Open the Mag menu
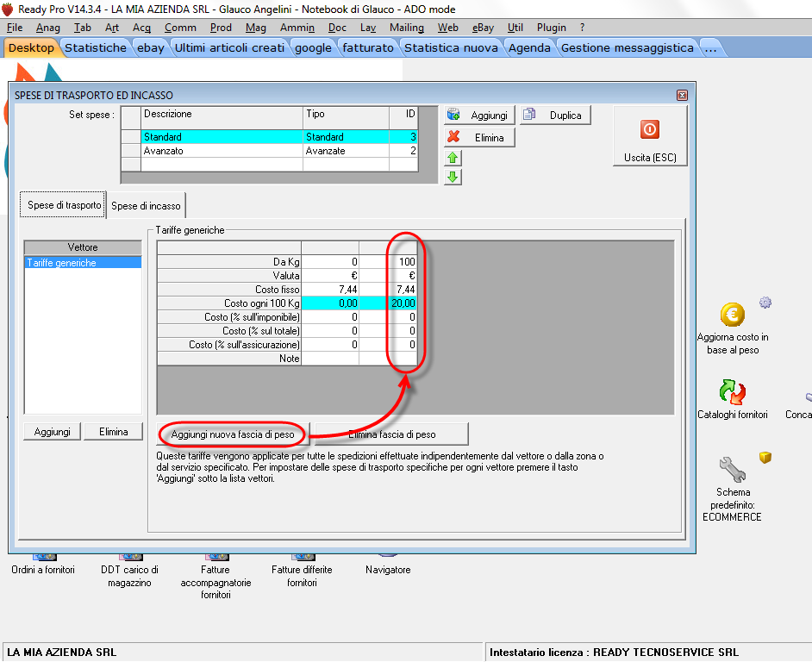The width and height of the screenshot is (812, 662). (256, 28)
